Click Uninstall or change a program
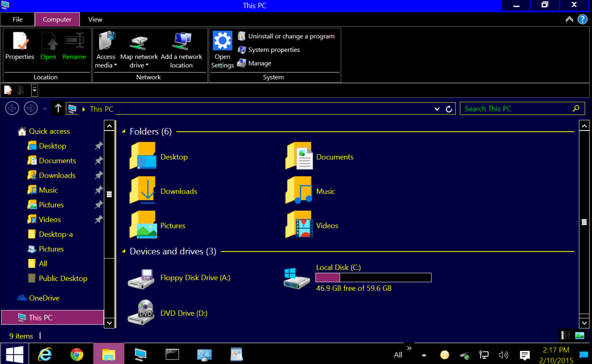This screenshot has height=364, width=592. pyautogui.click(x=291, y=36)
